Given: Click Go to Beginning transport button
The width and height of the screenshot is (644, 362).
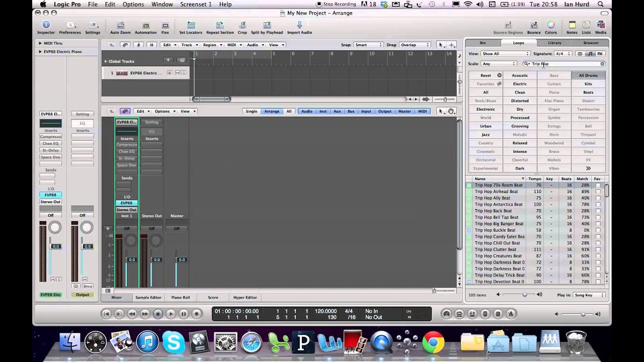Looking at the screenshot, I should pos(106,314).
